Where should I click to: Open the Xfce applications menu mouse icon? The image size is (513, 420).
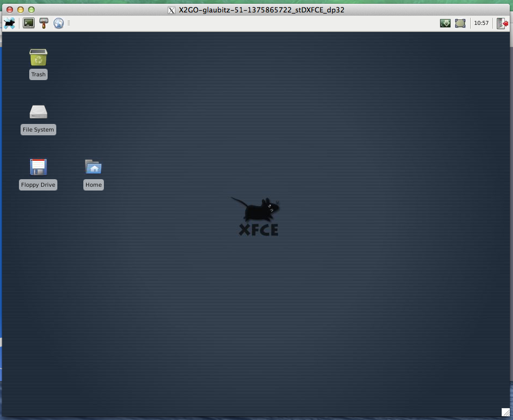pyautogui.click(x=10, y=23)
